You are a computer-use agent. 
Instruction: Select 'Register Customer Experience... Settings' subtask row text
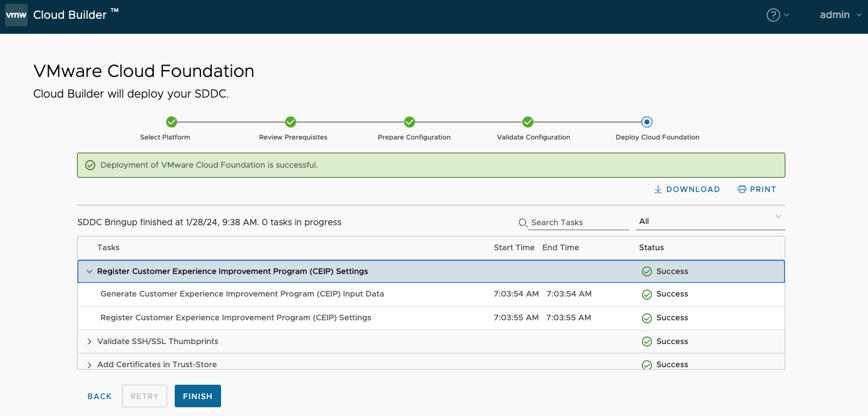click(235, 318)
